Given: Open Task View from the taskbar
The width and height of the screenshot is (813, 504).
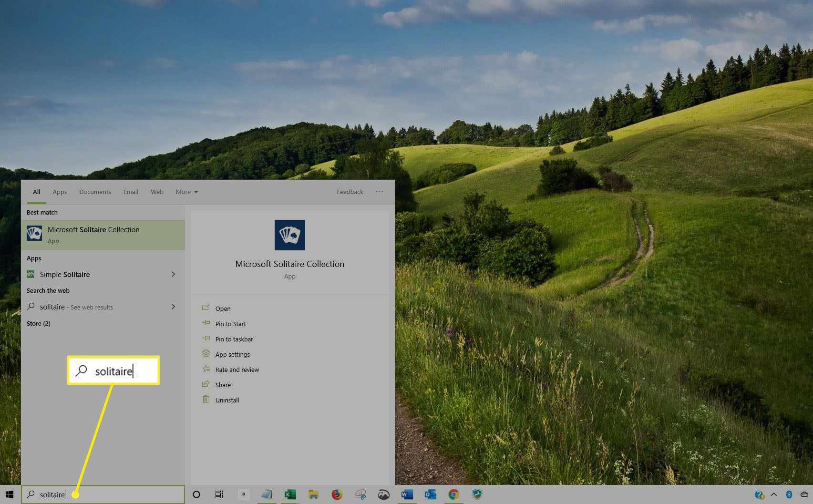Looking at the screenshot, I should click(219, 494).
